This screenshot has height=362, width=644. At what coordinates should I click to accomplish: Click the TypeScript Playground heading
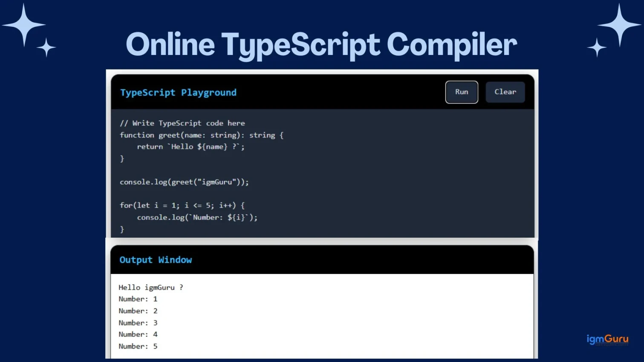[x=178, y=93]
